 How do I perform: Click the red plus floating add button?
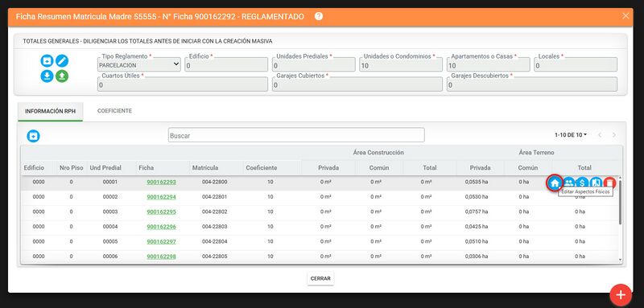(621, 295)
